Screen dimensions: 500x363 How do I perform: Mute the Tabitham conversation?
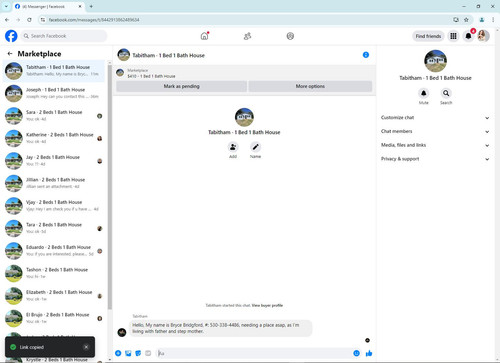coord(424,93)
